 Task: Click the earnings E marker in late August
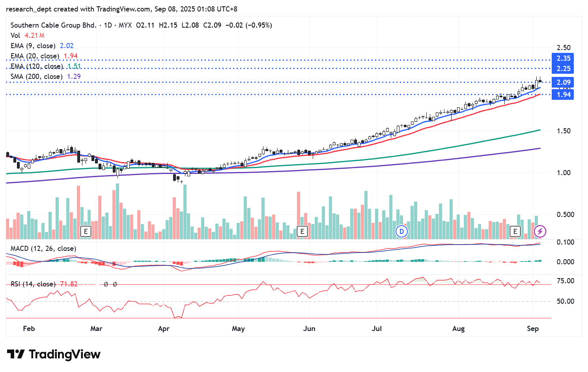click(515, 231)
